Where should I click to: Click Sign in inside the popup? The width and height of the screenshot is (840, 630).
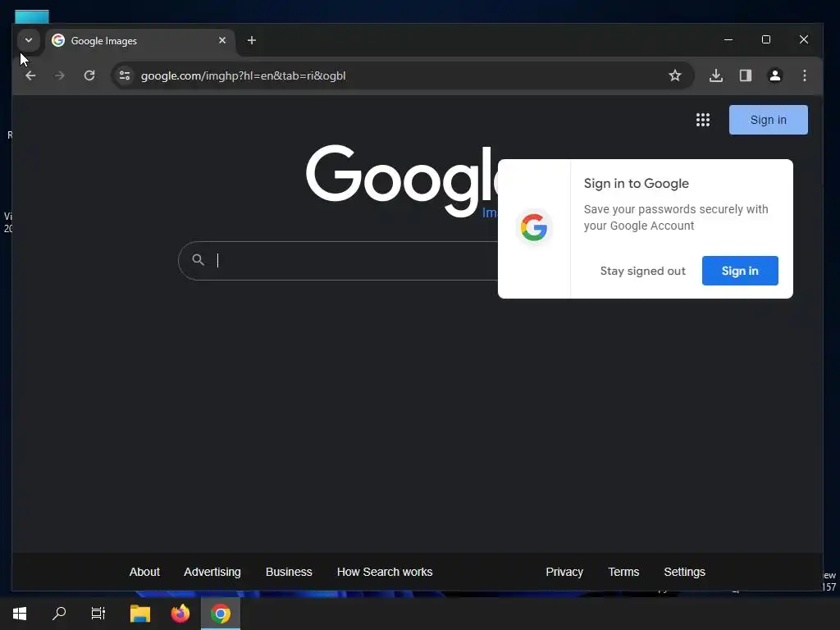click(x=740, y=271)
